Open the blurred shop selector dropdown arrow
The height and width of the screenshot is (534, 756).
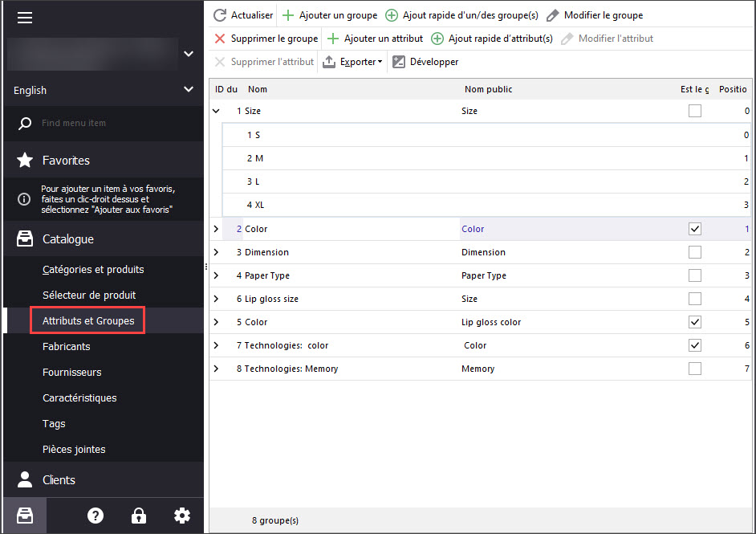[x=189, y=54]
